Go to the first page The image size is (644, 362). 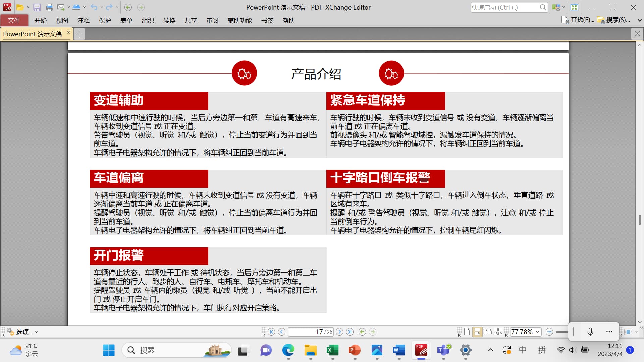point(271,332)
